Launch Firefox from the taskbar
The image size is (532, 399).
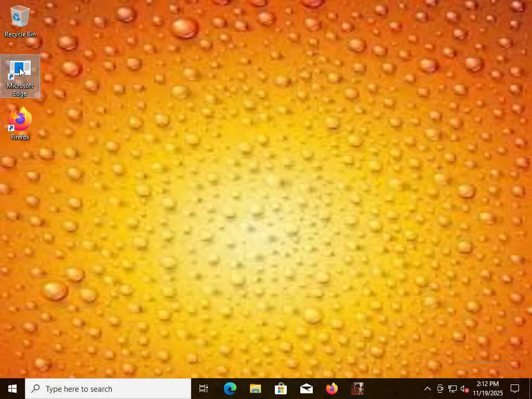click(331, 389)
